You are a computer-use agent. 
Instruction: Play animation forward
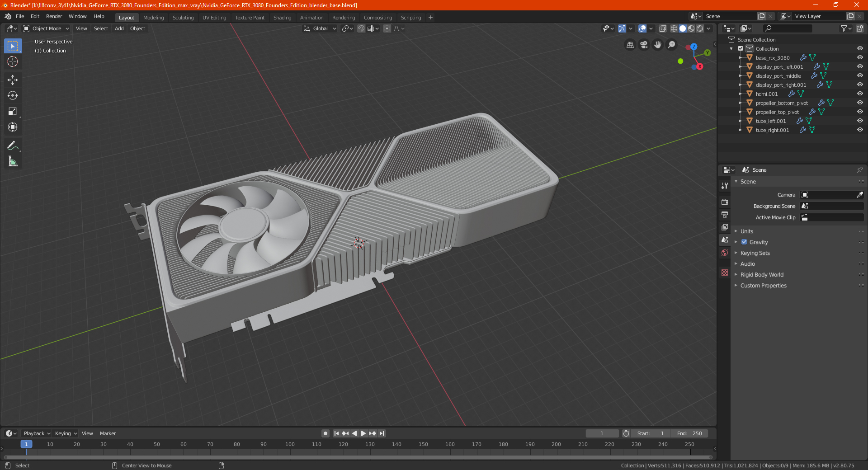pos(363,433)
